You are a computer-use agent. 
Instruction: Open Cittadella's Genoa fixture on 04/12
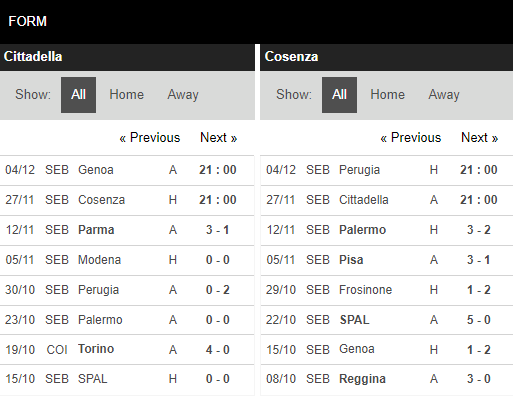coord(127,170)
